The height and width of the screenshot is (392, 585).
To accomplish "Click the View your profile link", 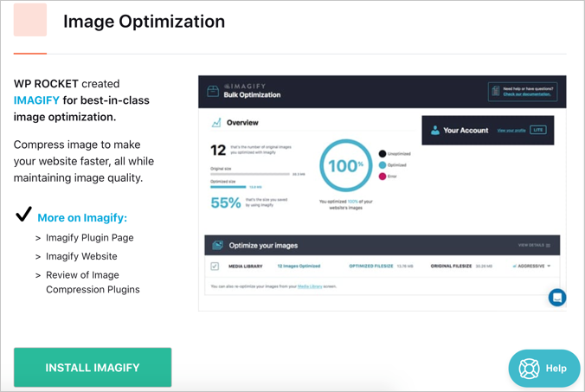I will click(x=511, y=131).
